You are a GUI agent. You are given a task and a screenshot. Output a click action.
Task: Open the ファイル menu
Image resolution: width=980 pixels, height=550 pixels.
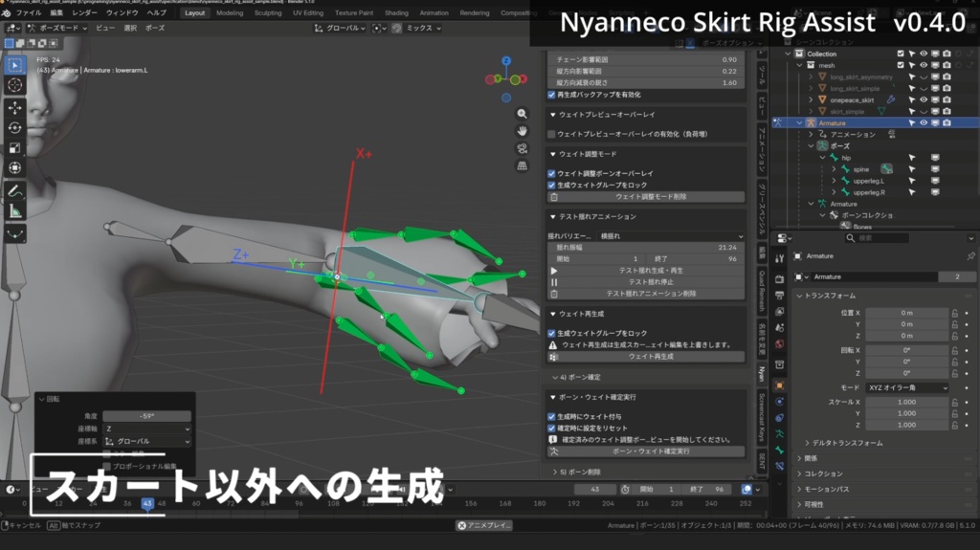[x=28, y=12]
